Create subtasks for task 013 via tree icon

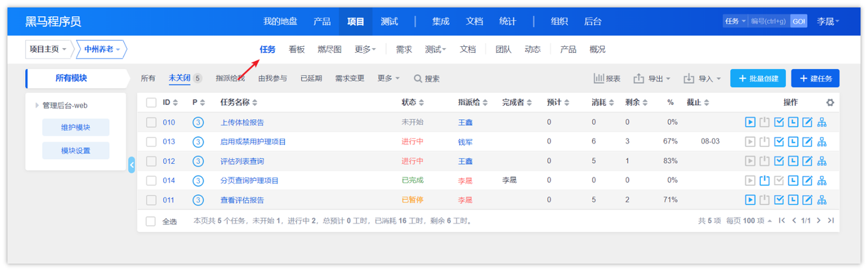tap(822, 142)
